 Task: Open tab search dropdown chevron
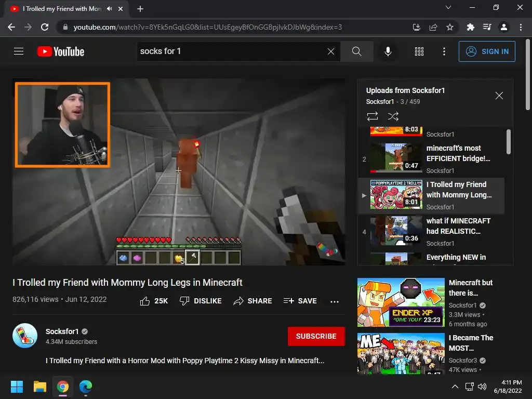[x=448, y=7]
